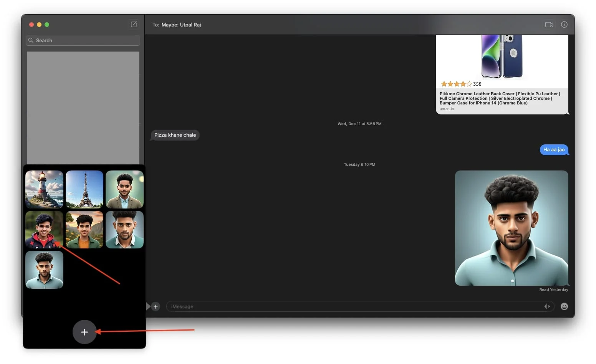This screenshot has height=364, width=596.
Task: Open the large sent portrait image in chat
Action: (x=512, y=228)
